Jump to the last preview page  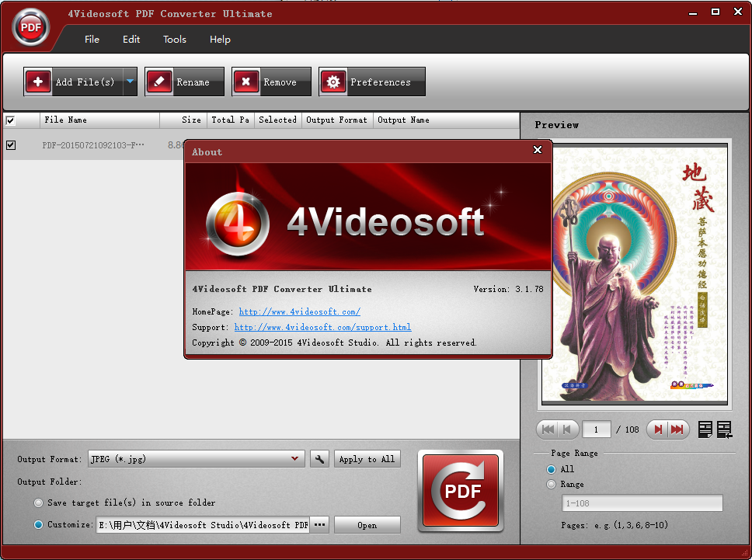(x=677, y=430)
